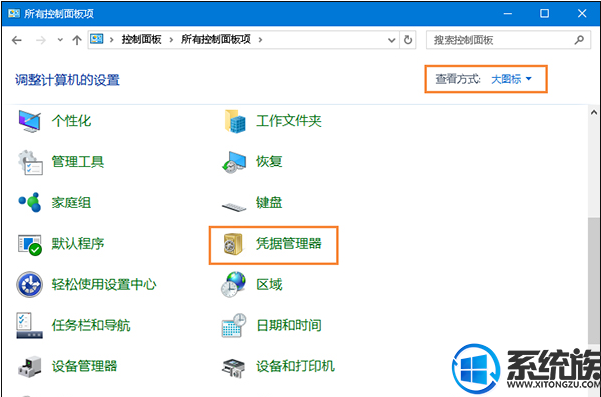The height and width of the screenshot is (397, 601).
Task: Click the vertical scrollbar thumb
Action: [x=594, y=282]
